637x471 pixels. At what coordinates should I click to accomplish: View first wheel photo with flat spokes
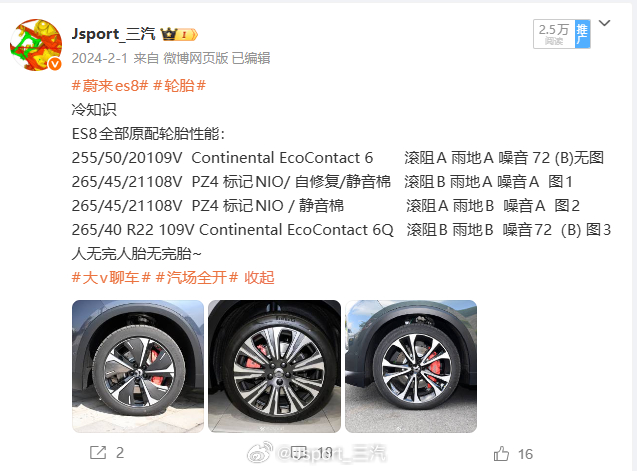[x=138, y=366]
